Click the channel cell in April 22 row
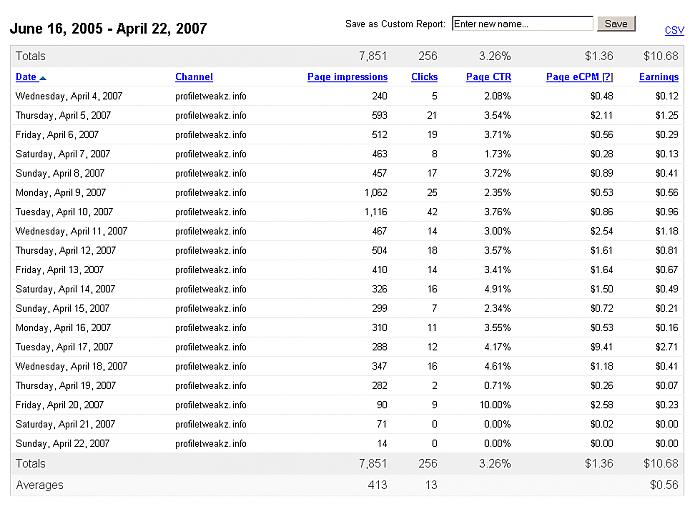Image resolution: width=700 pixels, height=509 pixels. (211, 443)
